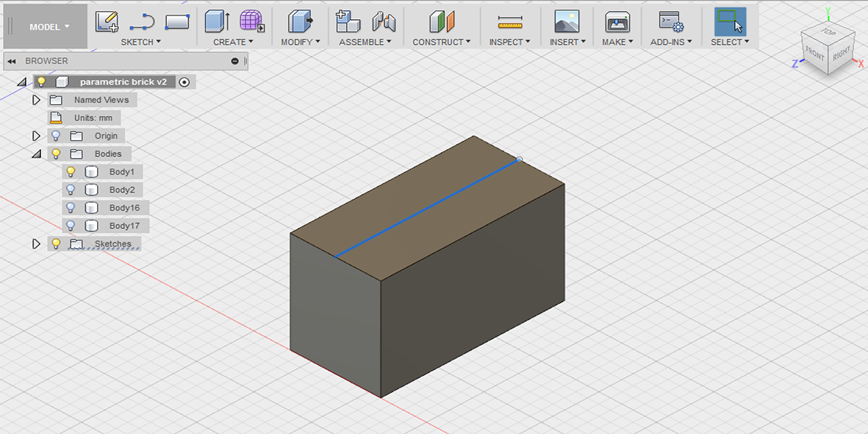
Task: Expand the Named Views folder
Action: [x=36, y=100]
